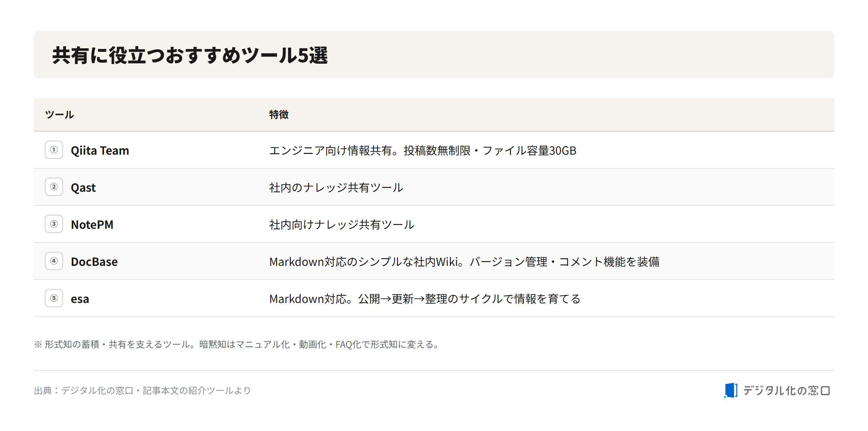868x431 pixels.
Task: Click the circled number 3 badge
Action: point(54,224)
